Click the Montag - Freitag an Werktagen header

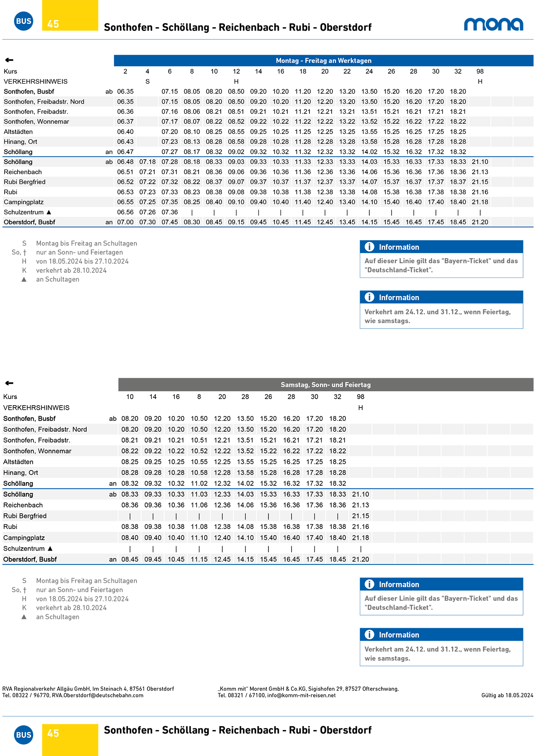324,61
